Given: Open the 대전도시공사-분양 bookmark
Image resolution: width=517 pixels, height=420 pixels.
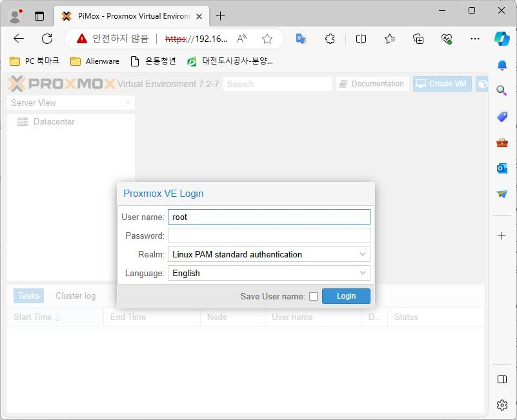Looking at the screenshot, I should coord(230,61).
